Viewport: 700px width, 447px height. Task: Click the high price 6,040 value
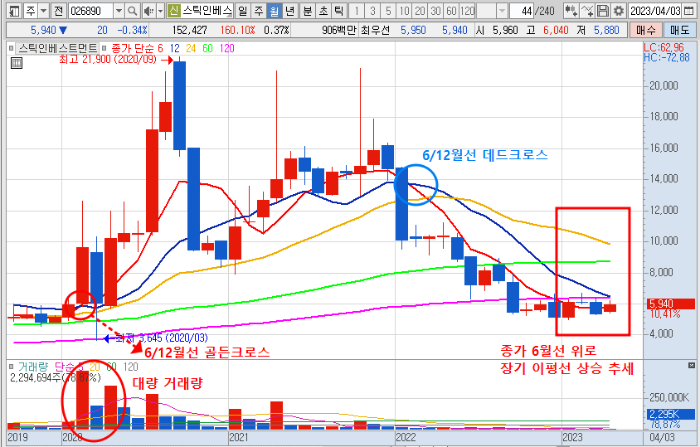[556, 30]
